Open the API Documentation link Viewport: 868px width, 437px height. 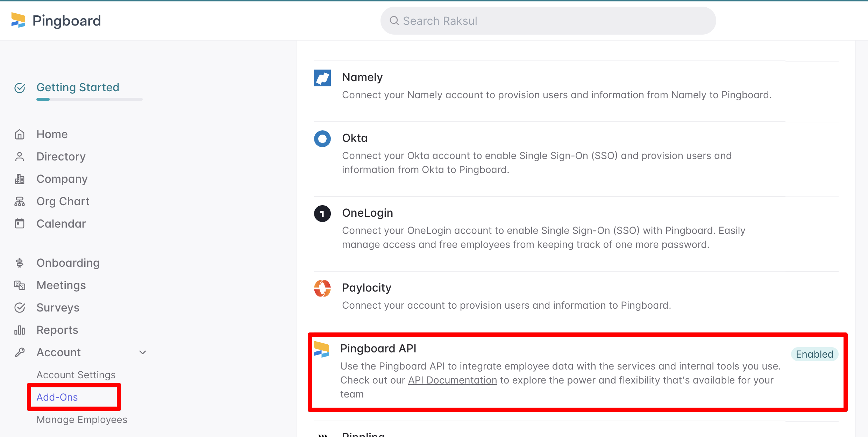pos(453,380)
